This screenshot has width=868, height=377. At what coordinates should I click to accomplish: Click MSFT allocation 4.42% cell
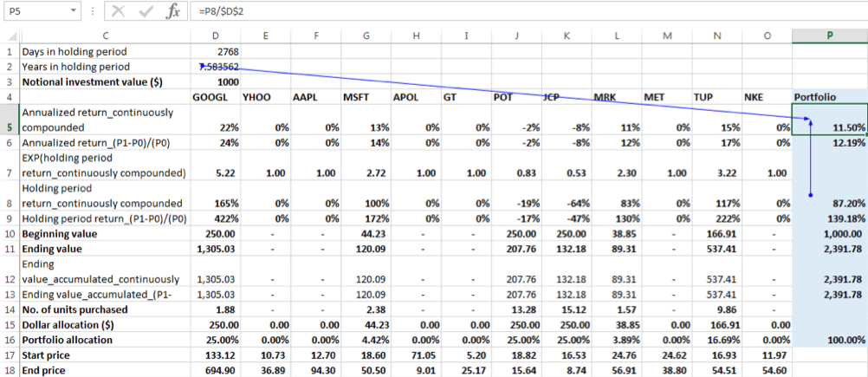(x=366, y=340)
